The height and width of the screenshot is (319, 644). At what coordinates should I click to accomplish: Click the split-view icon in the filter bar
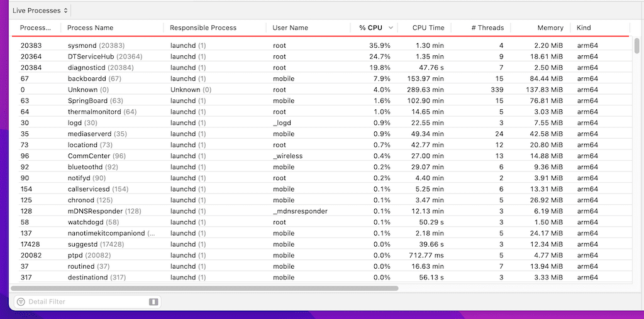tap(153, 302)
